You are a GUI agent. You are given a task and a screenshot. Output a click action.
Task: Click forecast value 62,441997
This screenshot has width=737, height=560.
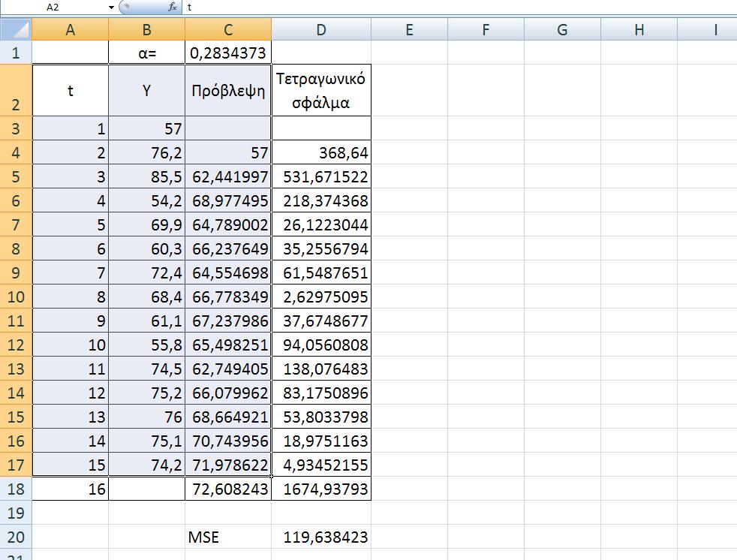click(x=228, y=176)
